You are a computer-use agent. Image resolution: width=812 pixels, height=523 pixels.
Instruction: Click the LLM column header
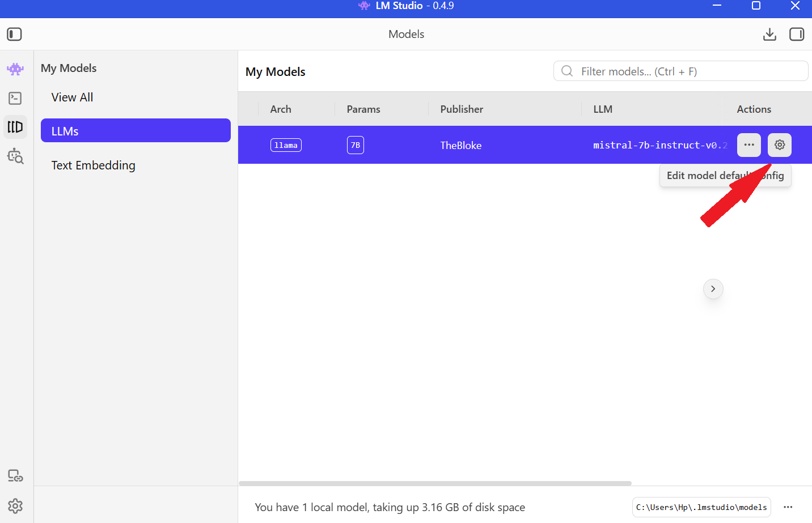[x=603, y=109]
